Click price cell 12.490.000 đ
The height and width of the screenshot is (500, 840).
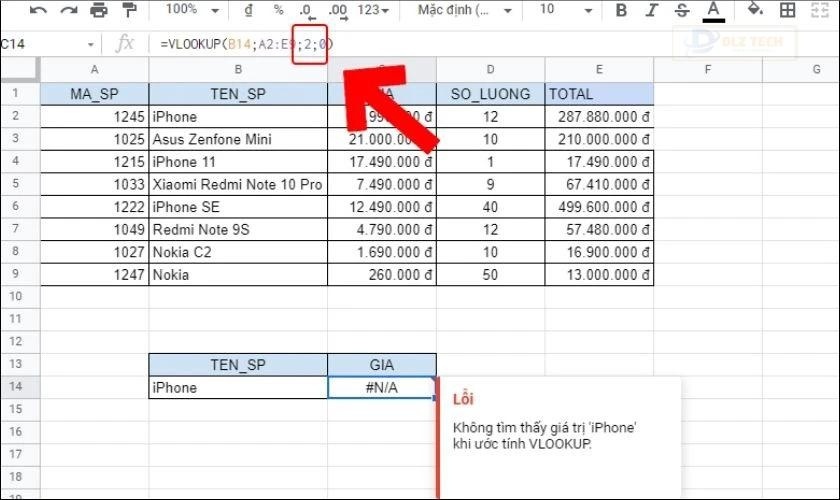click(x=382, y=206)
